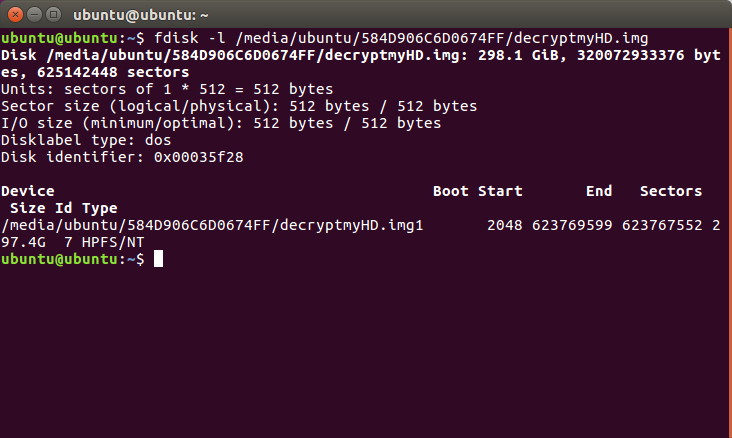
Task: Click the End column header
Action: pyautogui.click(x=599, y=191)
